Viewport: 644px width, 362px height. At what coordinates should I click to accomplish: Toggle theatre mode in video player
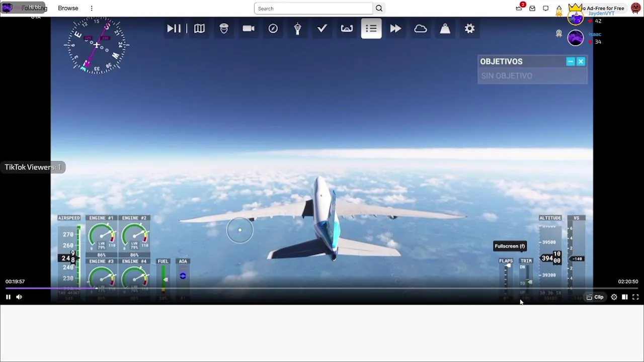tap(625, 297)
